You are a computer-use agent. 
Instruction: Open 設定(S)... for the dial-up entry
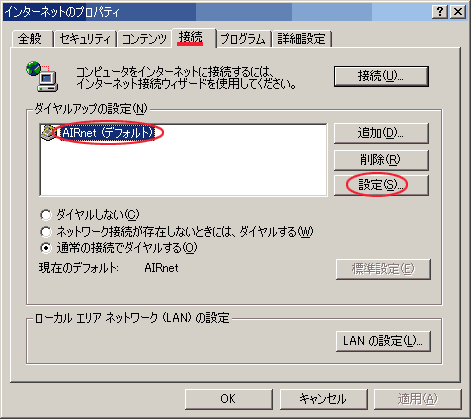pos(381,185)
